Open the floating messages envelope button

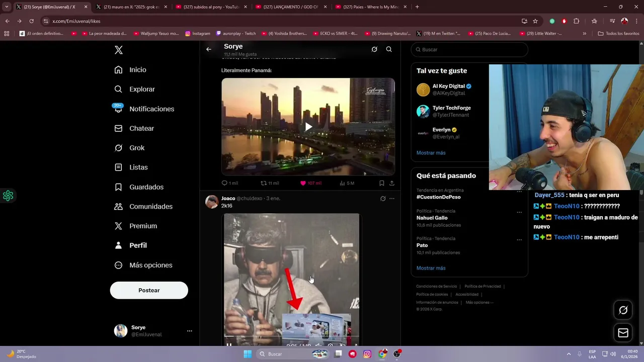[623, 333]
